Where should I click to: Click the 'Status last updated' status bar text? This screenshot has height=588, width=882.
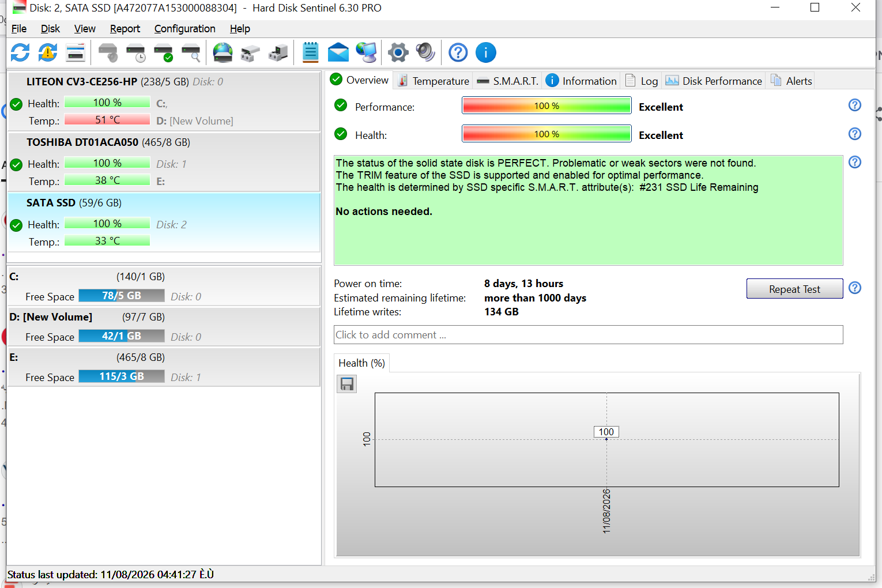[111, 575]
